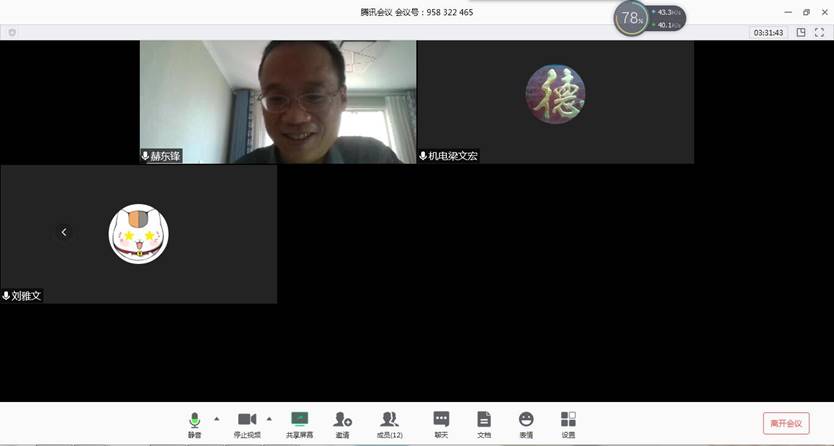This screenshot has width=834, height=446.
Task: Start screen sharing via 共享屏幕
Action: 299,423
